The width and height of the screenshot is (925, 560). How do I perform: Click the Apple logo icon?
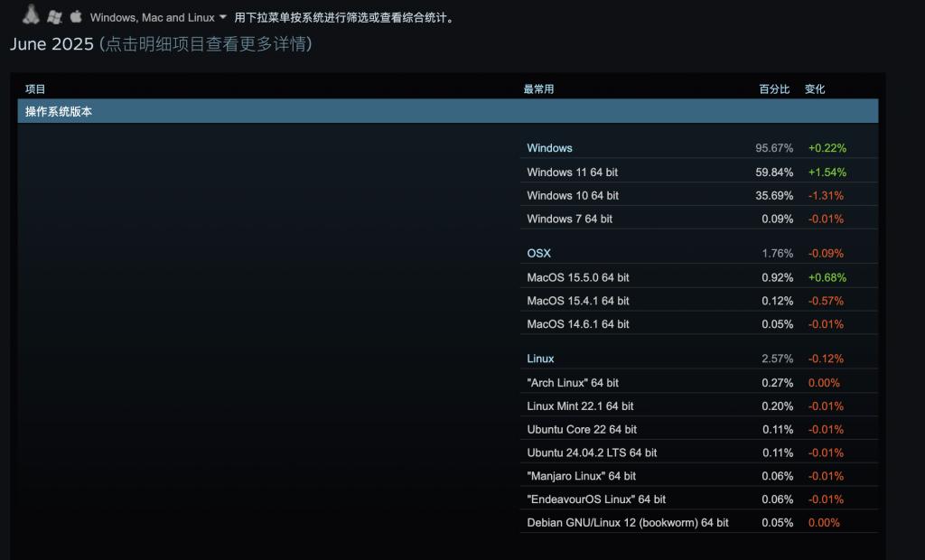[x=76, y=16]
